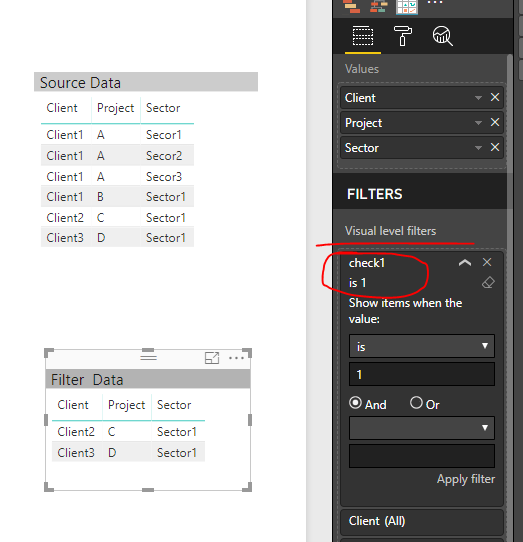The height and width of the screenshot is (542, 523).
Task: Select Project D cell in Source Data
Action: click(x=101, y=238)
